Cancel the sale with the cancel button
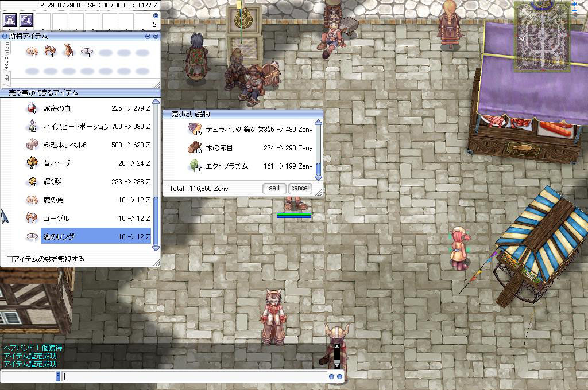 (x=300, y=188)
